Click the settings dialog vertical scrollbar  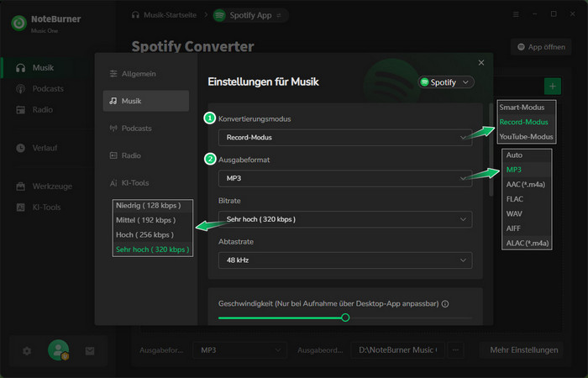click(x=491, y=150)
